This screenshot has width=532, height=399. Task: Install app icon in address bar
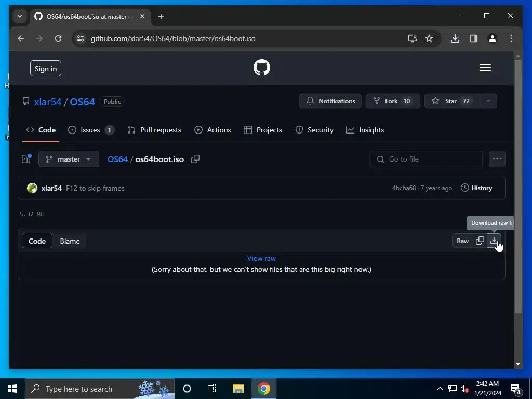412,38
